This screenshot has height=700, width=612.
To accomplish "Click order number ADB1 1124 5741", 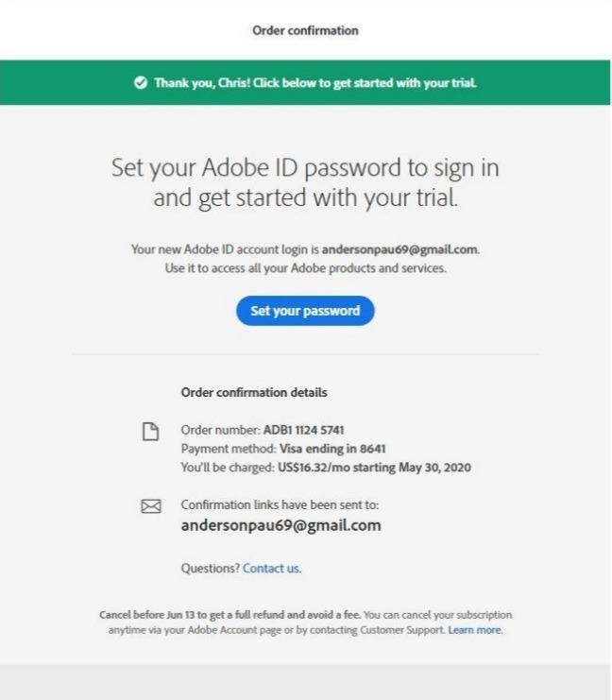I will (x=310, y=431).
